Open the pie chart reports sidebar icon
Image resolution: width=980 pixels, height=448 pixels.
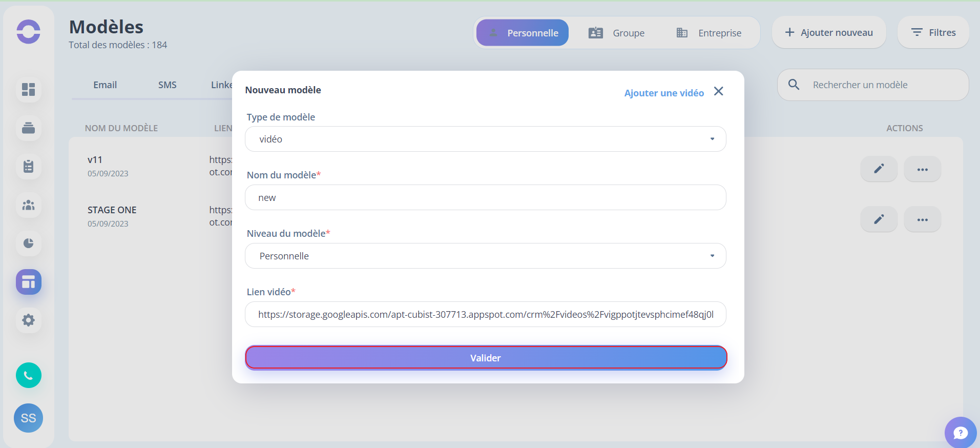[29, 243]
